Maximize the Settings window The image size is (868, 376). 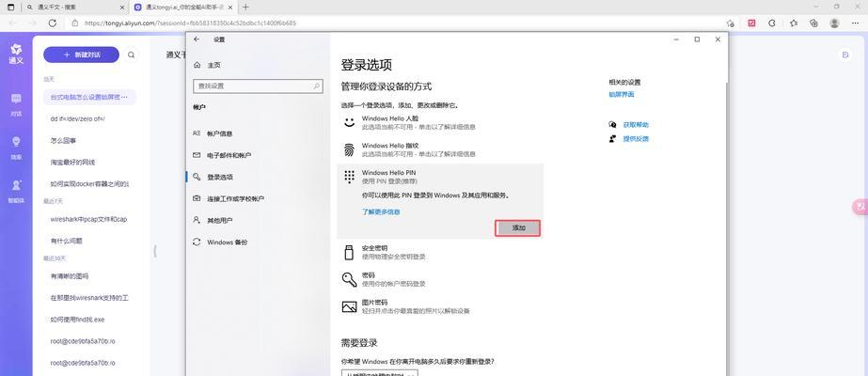[697, 39]
